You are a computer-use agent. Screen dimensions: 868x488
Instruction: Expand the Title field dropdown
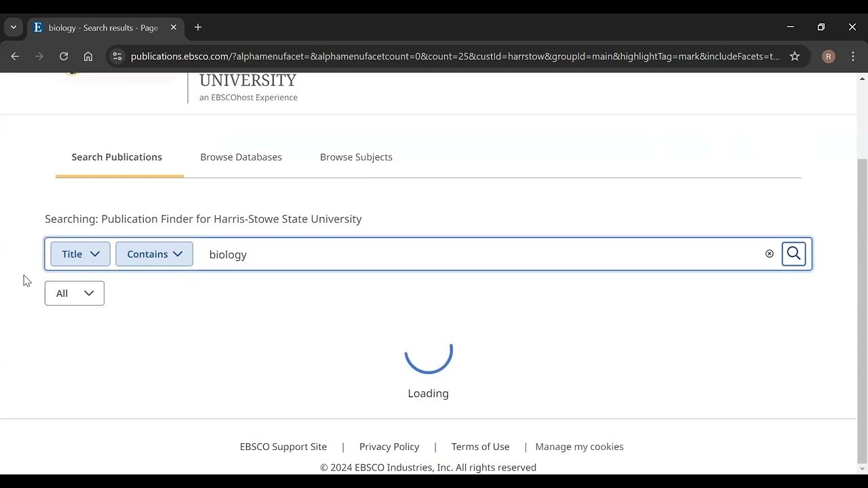80,254
